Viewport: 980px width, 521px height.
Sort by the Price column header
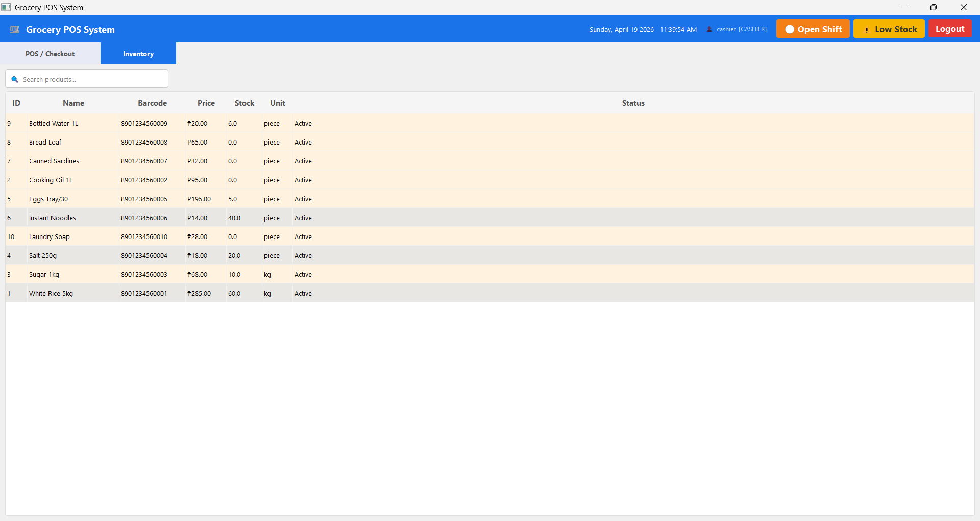(206, 103)
